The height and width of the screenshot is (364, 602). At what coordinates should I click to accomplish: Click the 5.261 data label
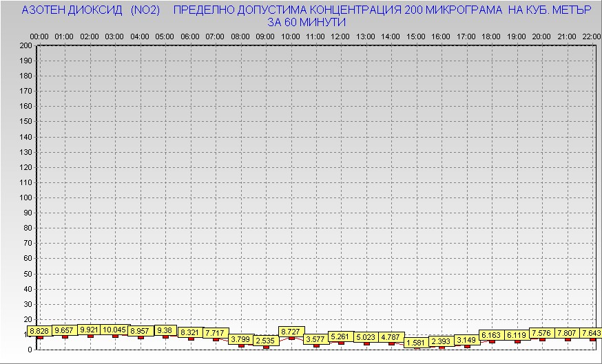click(341, 336)
